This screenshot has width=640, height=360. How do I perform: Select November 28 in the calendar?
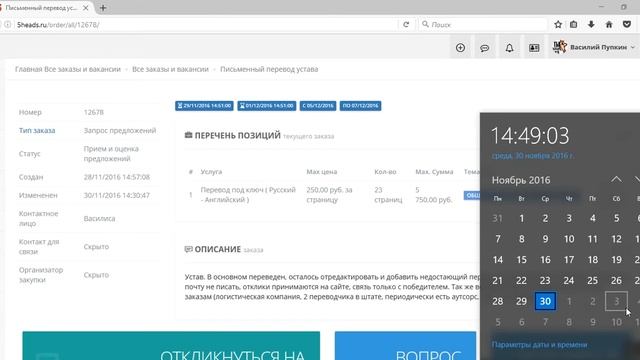(x=498, y=301)
